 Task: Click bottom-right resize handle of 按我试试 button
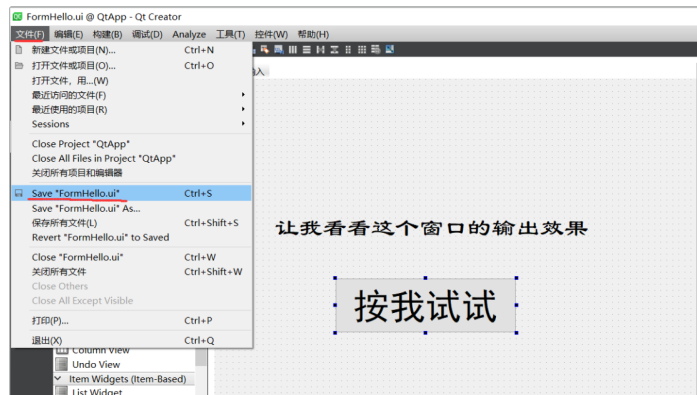[x=516, y=332]
